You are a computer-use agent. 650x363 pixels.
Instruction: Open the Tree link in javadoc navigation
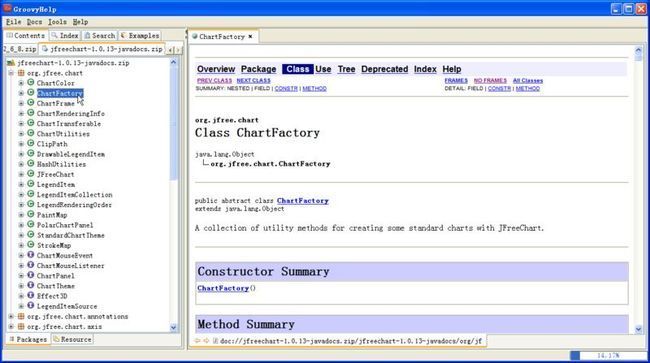coord(346,69)
